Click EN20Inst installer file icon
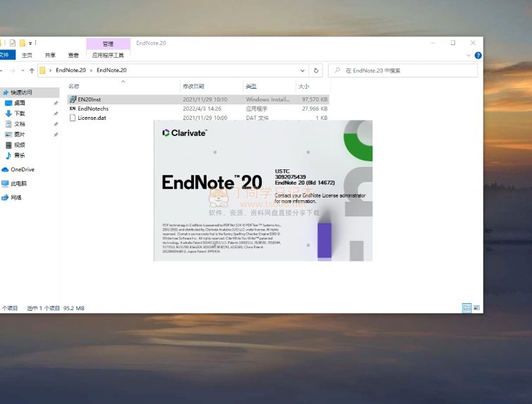 [x=73, y=99]
